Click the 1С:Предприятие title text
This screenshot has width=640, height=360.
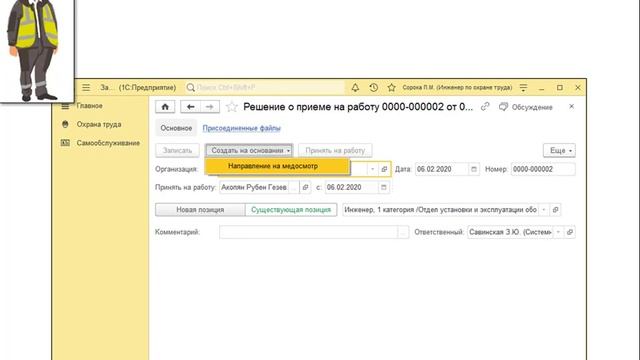click(147, 87)
